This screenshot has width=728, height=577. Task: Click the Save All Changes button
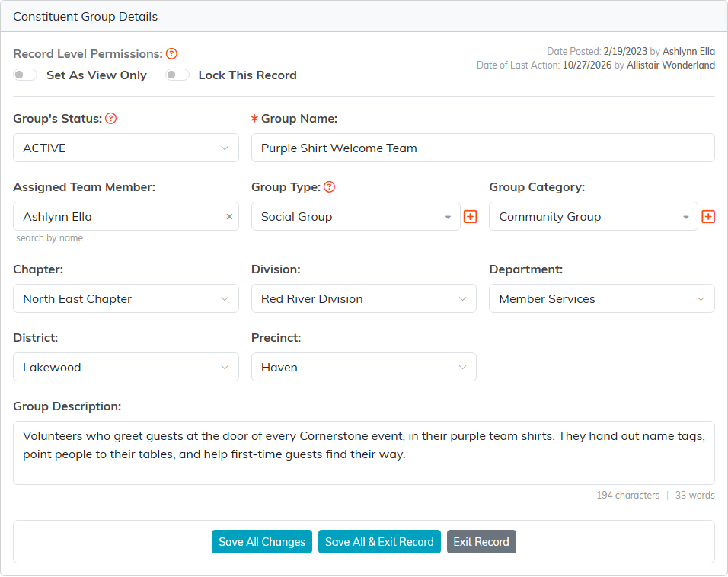(262, 542)
